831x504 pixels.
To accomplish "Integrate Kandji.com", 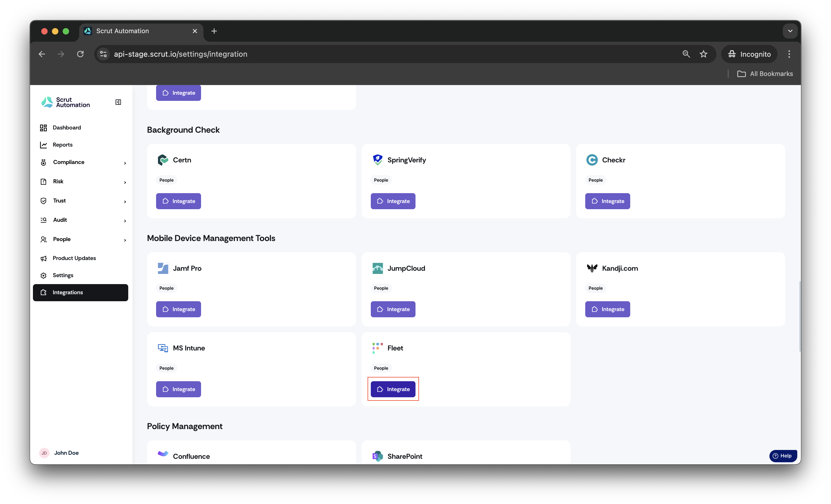I will click(607, 309).
